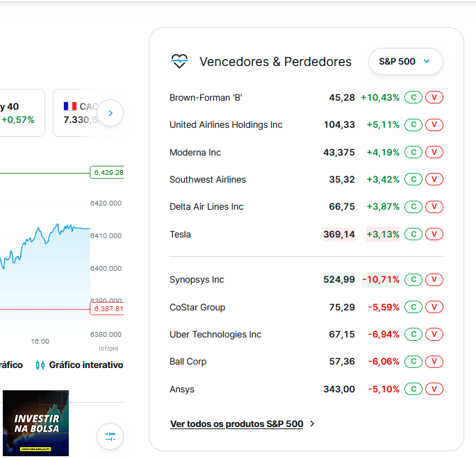Open the Gráfico interativo link
Screen dimensions: 476x459
(x=86, y=365)
